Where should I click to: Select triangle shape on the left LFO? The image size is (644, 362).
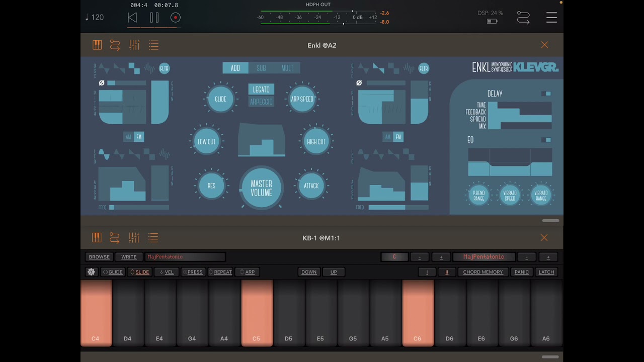pos(119,154)
